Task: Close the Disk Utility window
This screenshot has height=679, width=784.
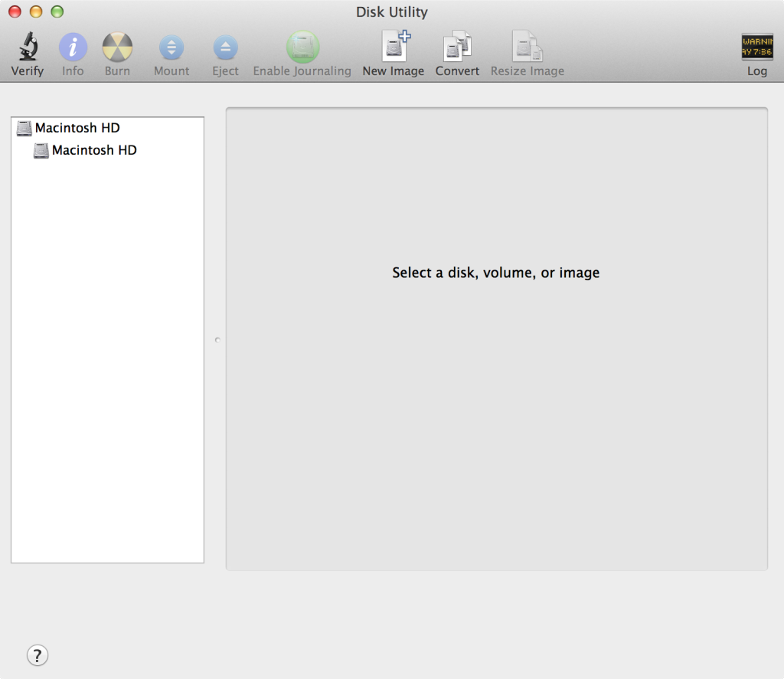Action: point(15,11)
